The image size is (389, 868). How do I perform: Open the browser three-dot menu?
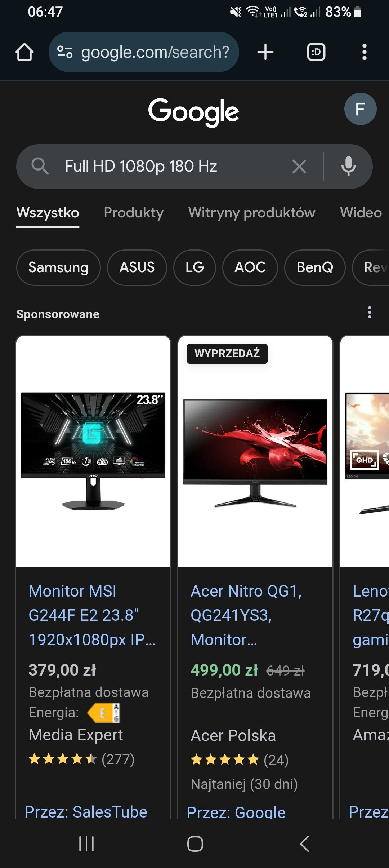(364, 52)
